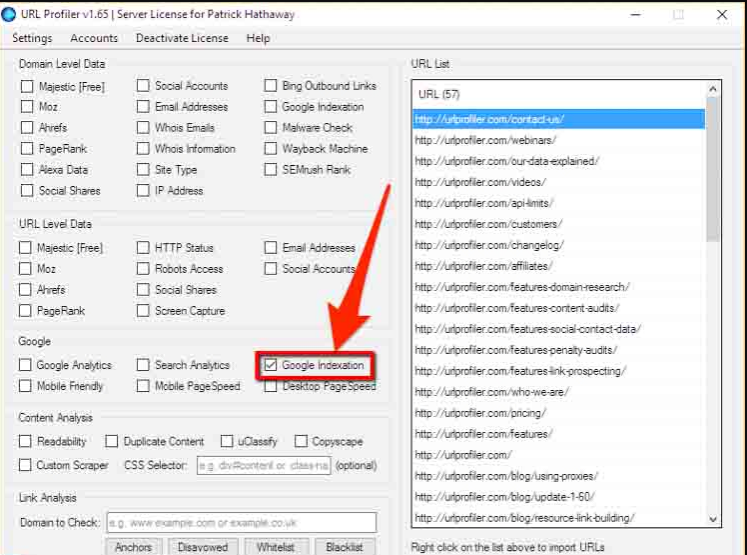Select the urlprofiler.com/blog/using-proxies/ row
This screenshot has width=747, height=555.
[x=558, y=476]
